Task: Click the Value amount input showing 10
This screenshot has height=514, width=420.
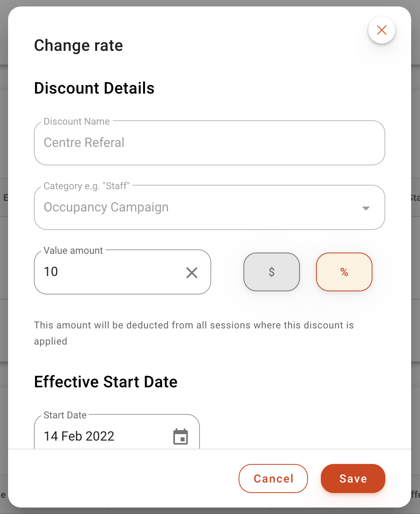Action: (x=101, y=272)
